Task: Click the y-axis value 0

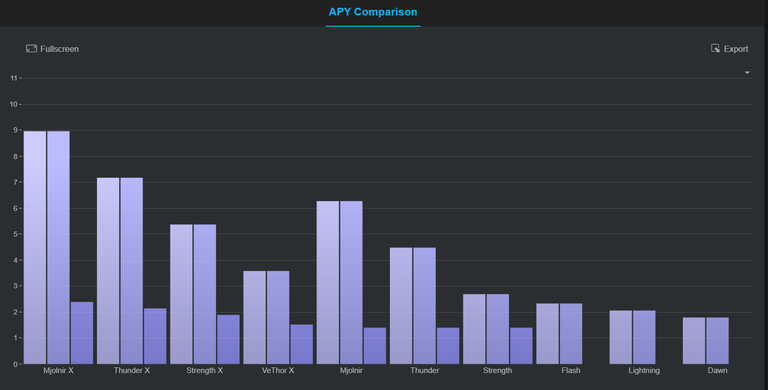Action: (x=15, y=364)
